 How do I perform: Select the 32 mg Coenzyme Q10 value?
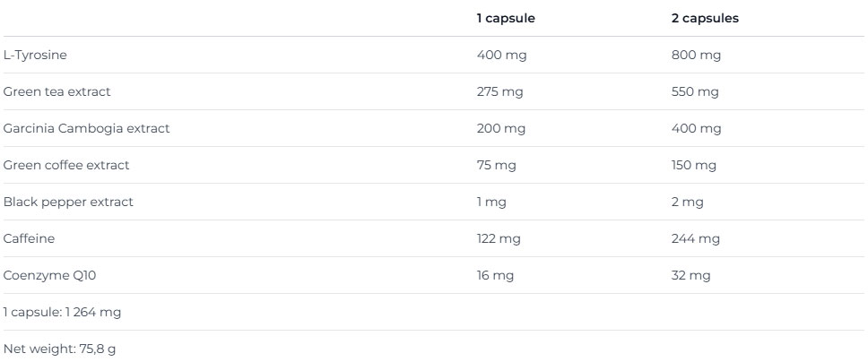tap(690, 275)
